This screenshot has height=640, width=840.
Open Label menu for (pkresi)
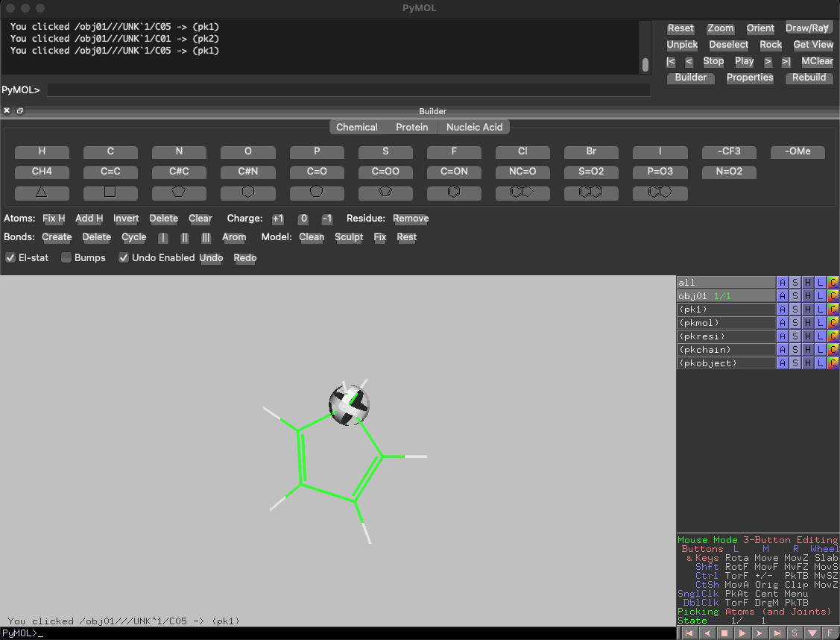pyautogui.click(x=820, y=336)
